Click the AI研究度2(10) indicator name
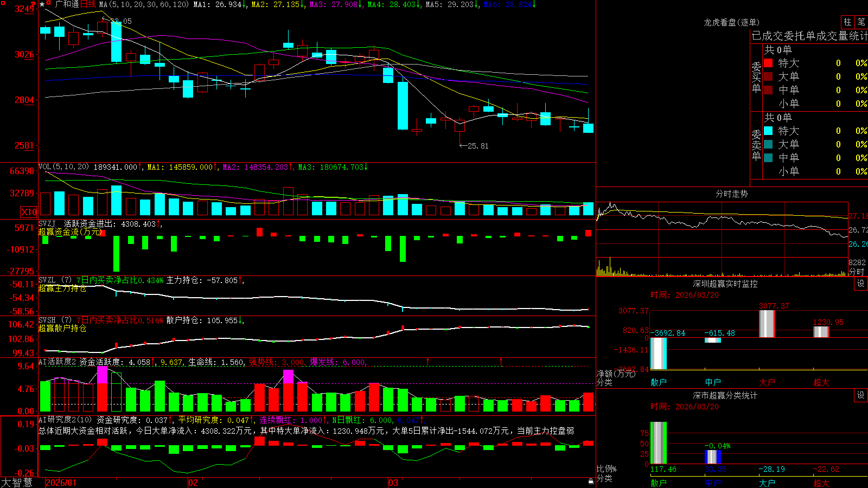The height and width of the screenshot is (488, 868). tap(65, 420)
